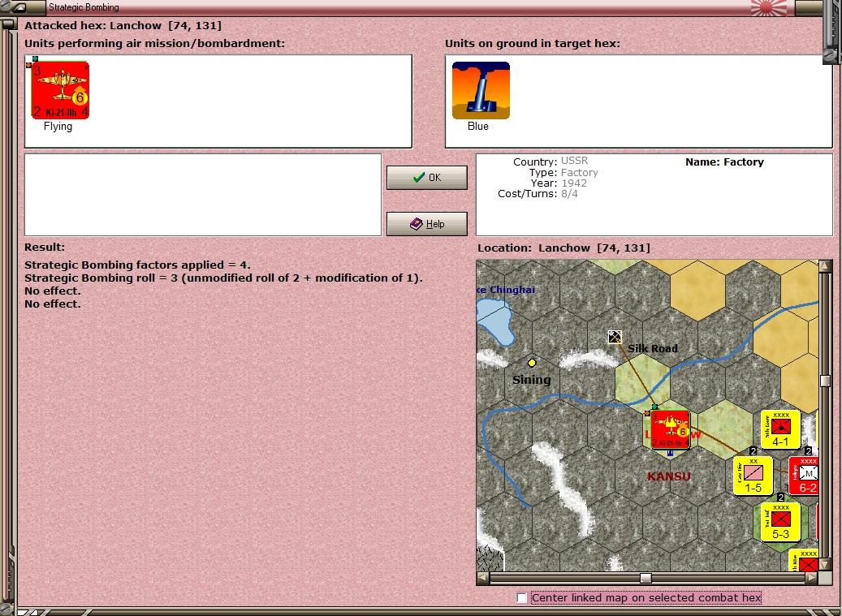Click the small blue marker below Lanchow hex
The width and height of the screenshot is (842, 616).
tap(670, 453)
